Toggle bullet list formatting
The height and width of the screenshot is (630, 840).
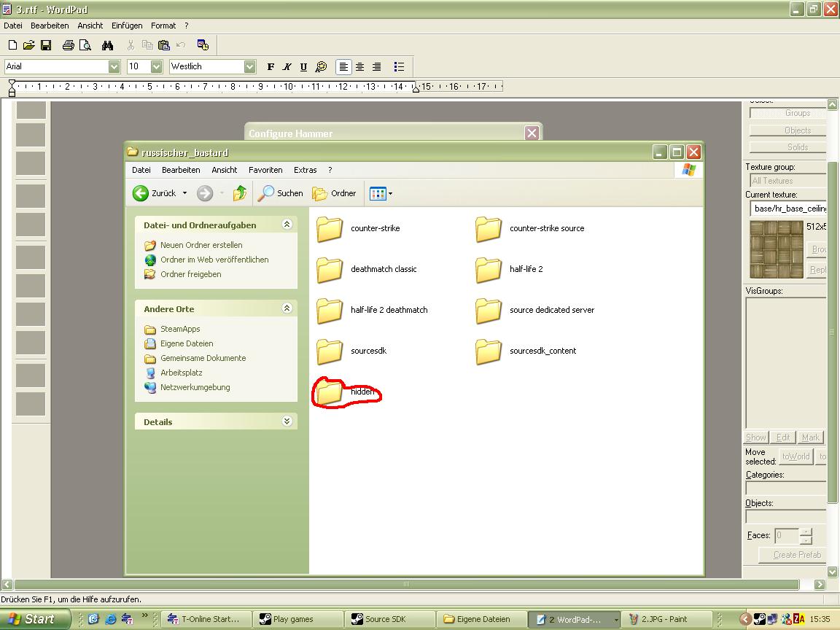tap(399, 66)
